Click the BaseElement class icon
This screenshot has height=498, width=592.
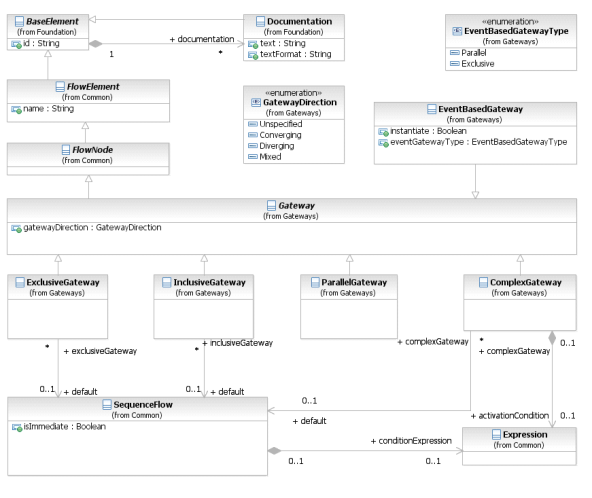click(19, 22)
